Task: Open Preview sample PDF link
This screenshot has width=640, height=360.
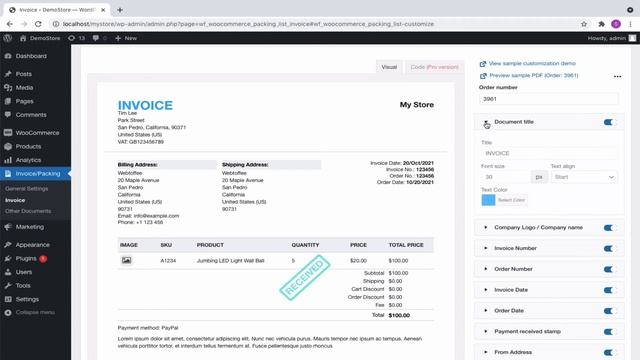Action: click(533, 76)
